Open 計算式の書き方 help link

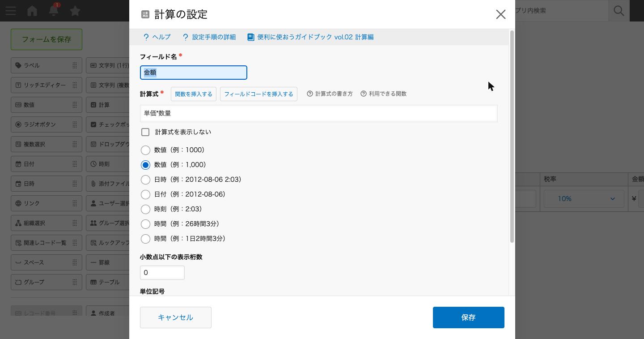330,94
